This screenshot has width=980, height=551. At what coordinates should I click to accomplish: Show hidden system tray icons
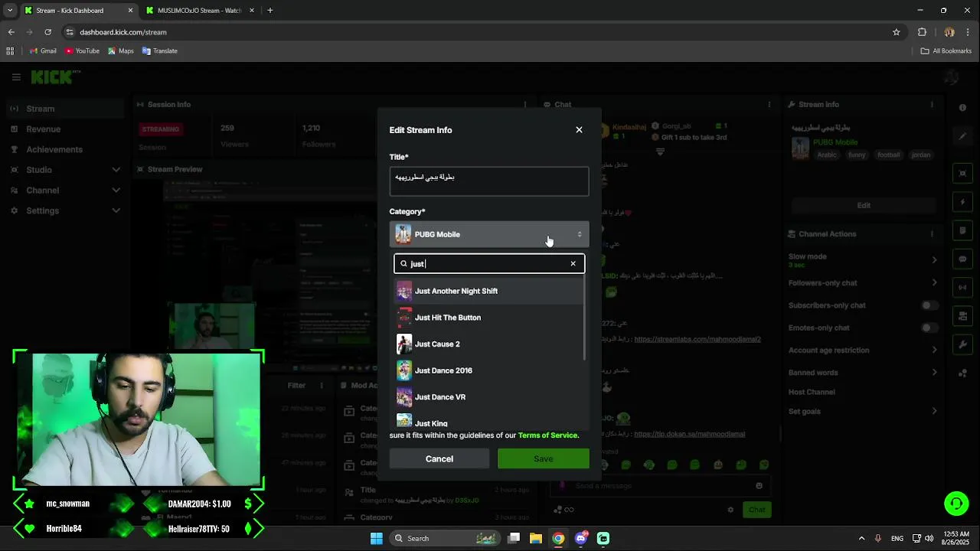(861, 539)
